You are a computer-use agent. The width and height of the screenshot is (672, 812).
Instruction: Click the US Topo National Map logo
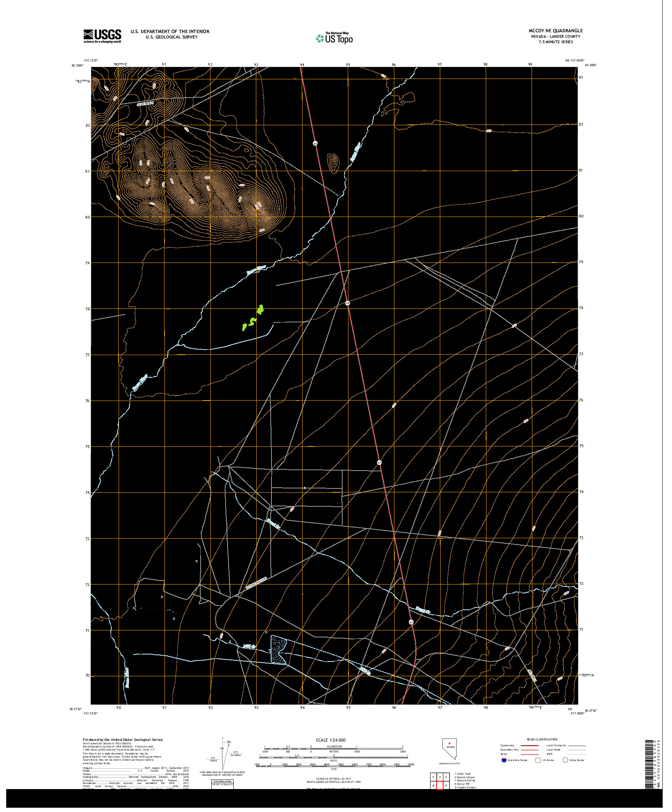(x=334, y=38)
